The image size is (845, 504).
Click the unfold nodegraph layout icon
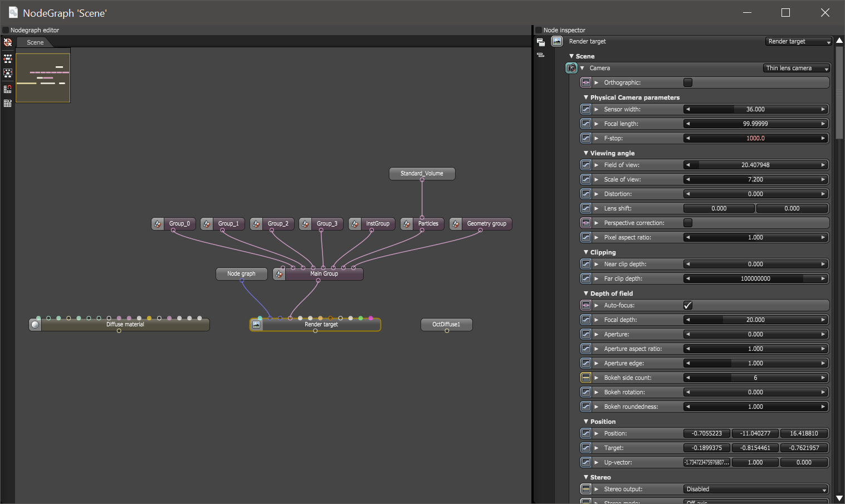pyautogui.click(x=8, y=58)
